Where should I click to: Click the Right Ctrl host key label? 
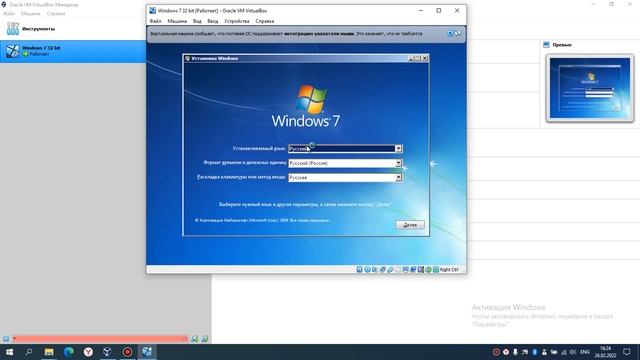(449, 269)
